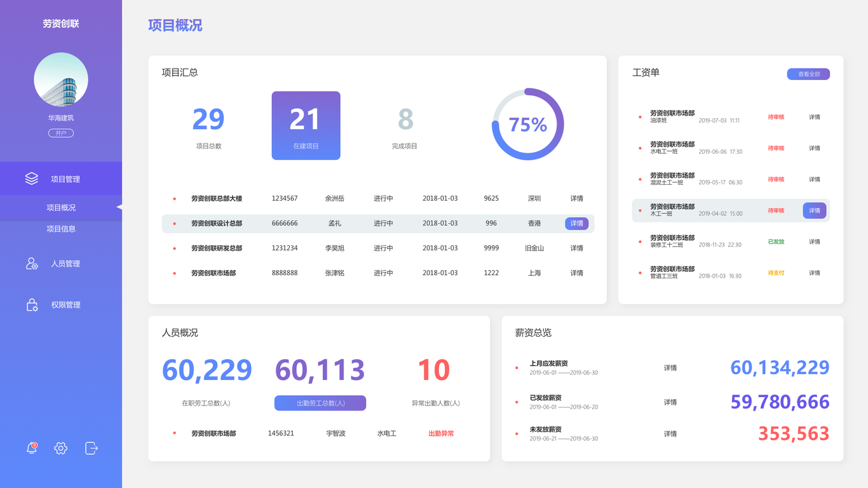Image resolution: width=868 pixels, height=488 pixels.
Task: Click 详情 button for 木工一班
Action: coord(815,210)
